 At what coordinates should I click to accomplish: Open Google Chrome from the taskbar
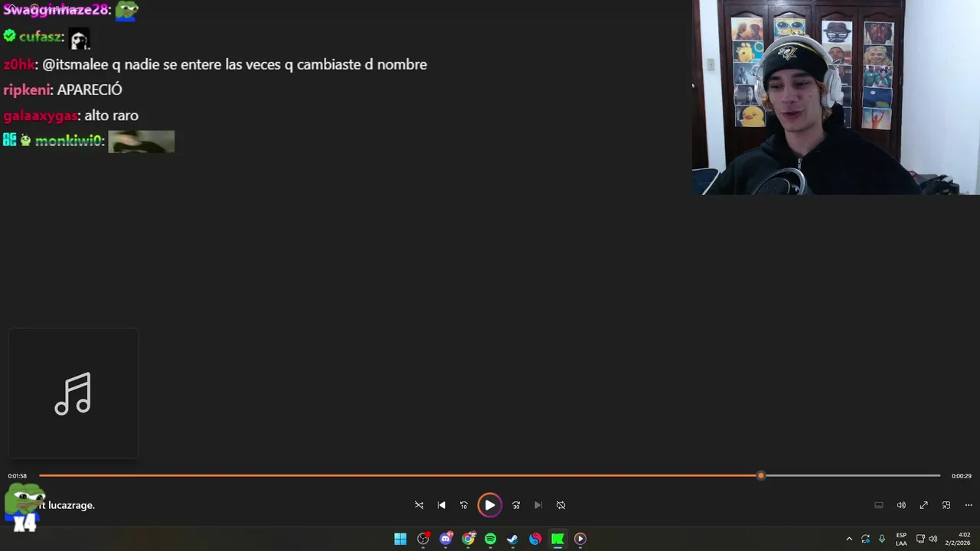pos(469,539)
